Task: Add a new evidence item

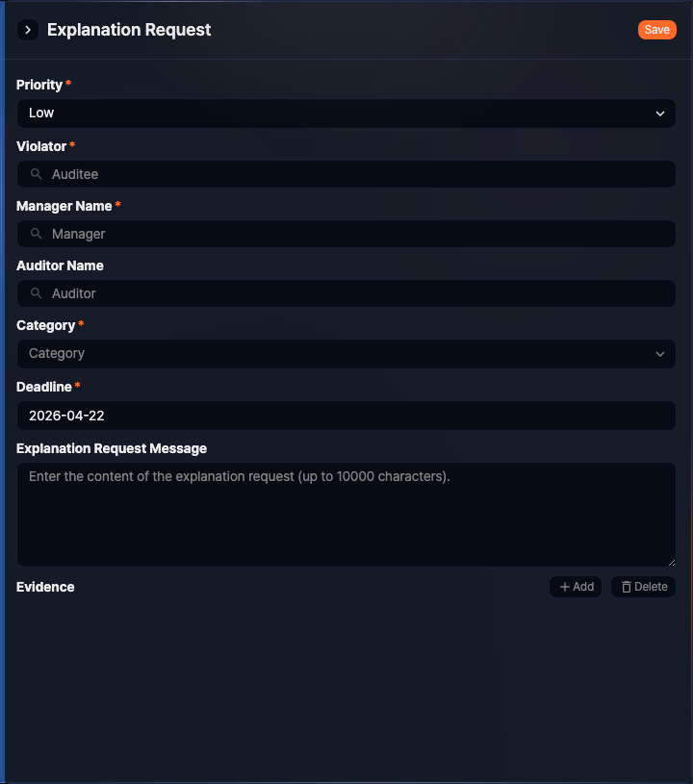Action: (x=575, y=587)
